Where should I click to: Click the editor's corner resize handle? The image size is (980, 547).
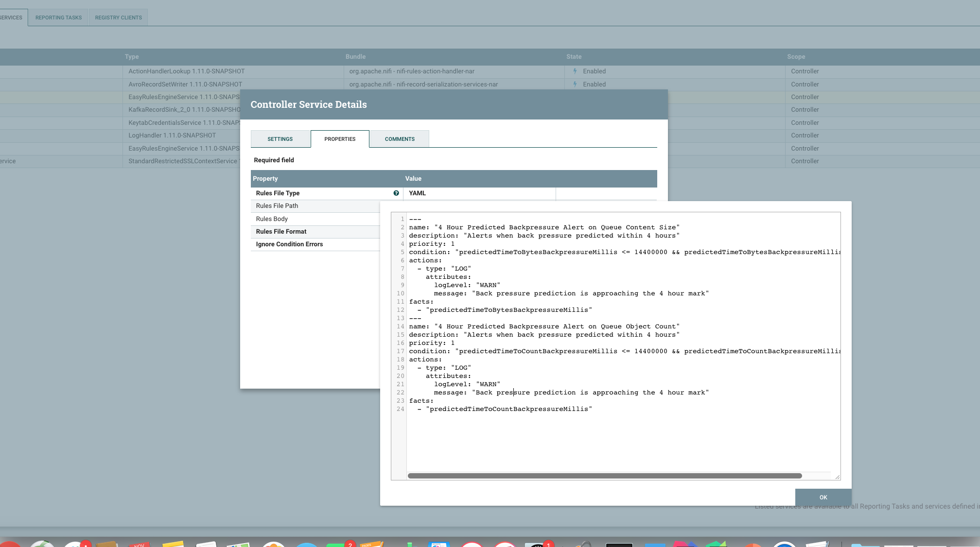(837, 477)
